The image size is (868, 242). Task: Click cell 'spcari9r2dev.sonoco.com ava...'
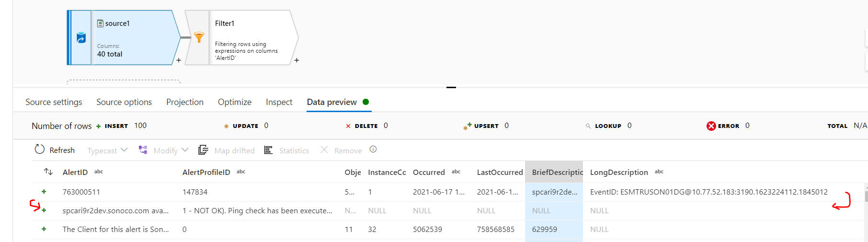point(115,210)
